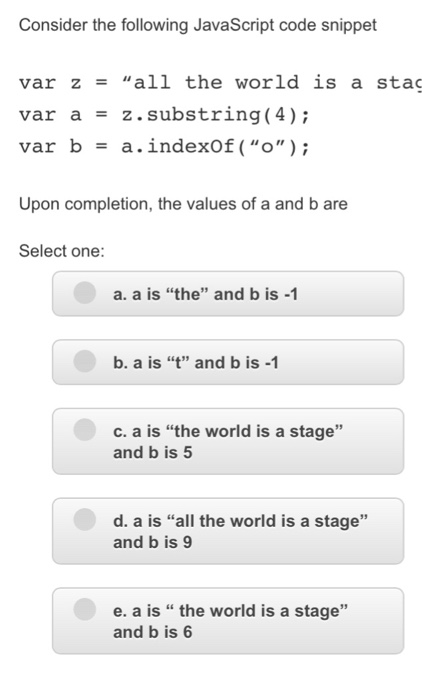422x700 pixels.
Task: Select radio button for option c
Action: click(84, 429)
